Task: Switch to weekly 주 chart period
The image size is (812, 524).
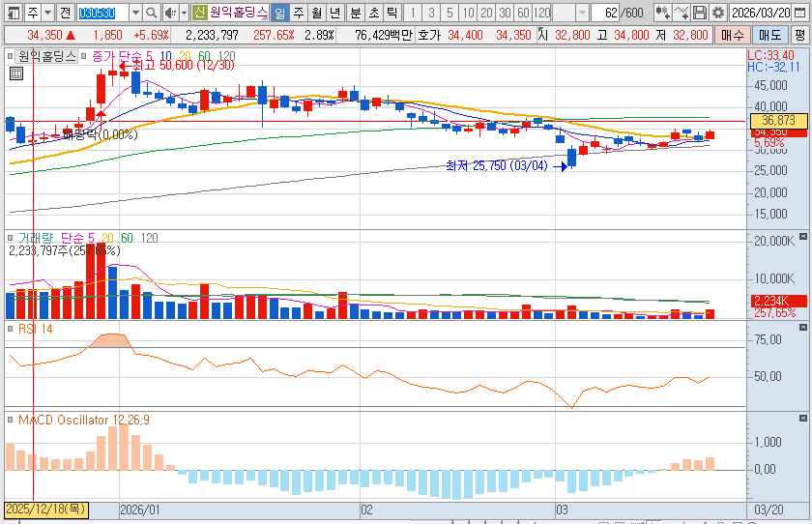Action: click(x=299, y=13)
